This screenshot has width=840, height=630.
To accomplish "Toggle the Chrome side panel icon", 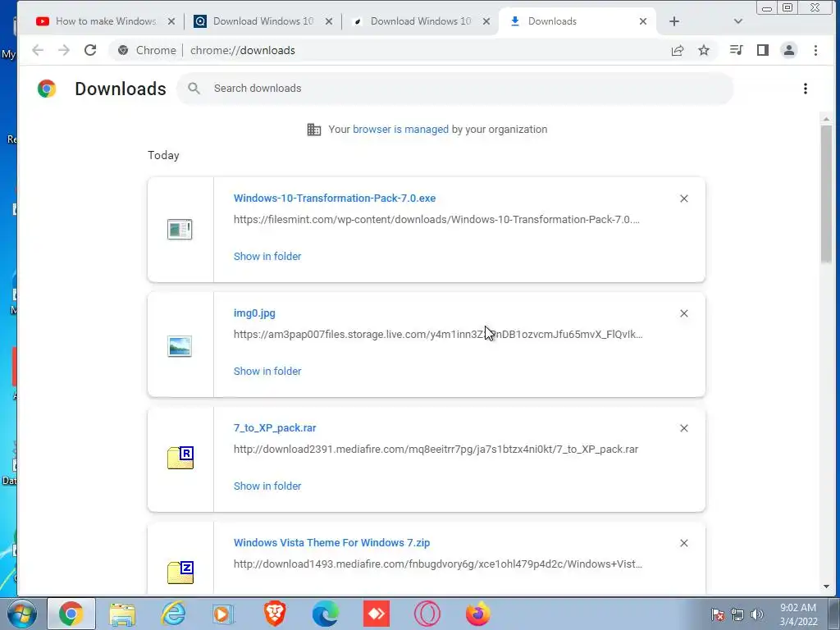I will (x=763, y=50).
